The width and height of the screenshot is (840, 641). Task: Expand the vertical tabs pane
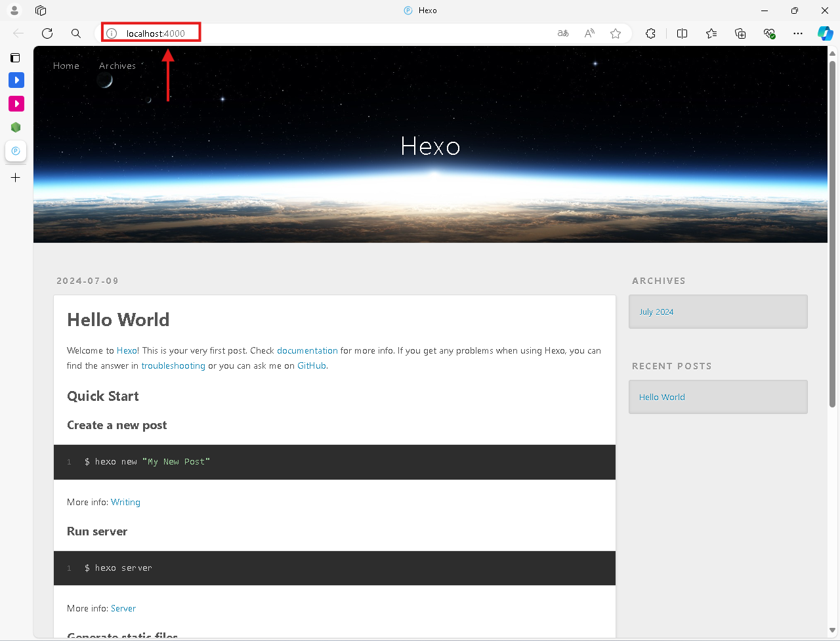[15, 58]
